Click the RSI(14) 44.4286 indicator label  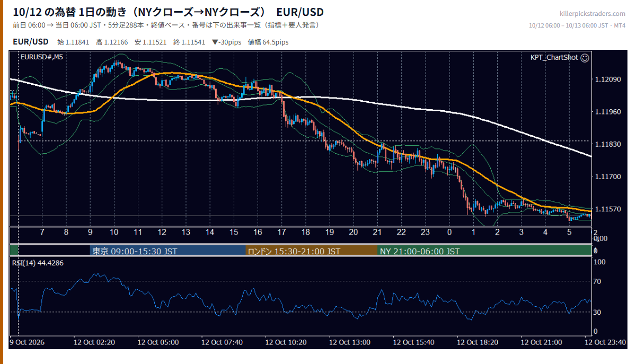click(38, 263)
